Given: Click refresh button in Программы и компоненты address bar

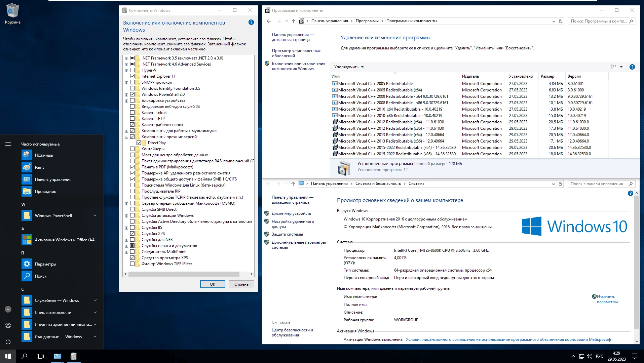Looking at the screenshot, I should tap(560, 21).
